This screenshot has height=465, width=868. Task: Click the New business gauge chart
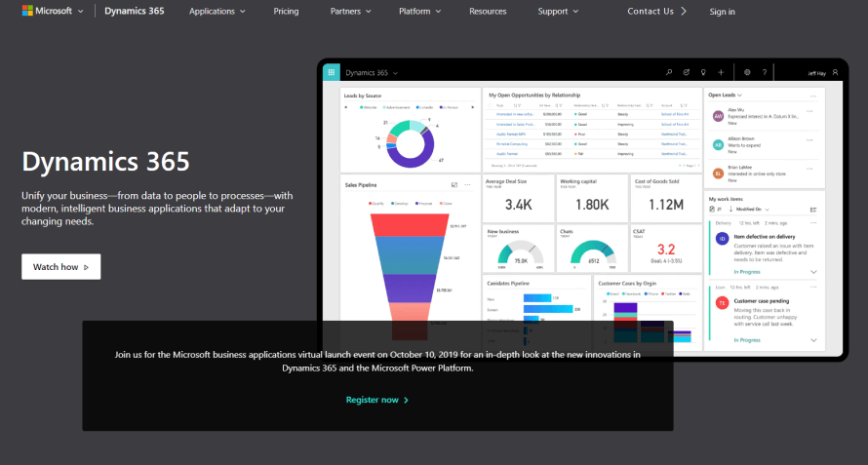(521, 253)
